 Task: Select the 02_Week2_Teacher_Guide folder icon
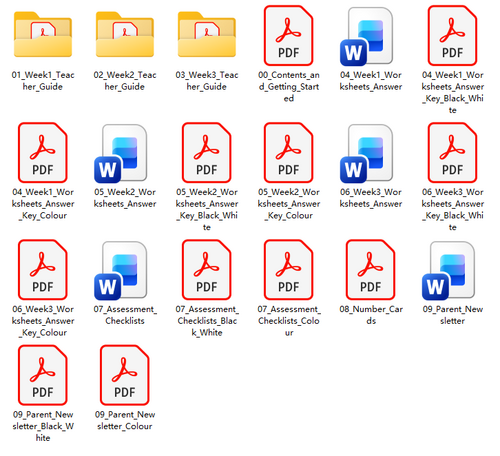coord(125,35)
